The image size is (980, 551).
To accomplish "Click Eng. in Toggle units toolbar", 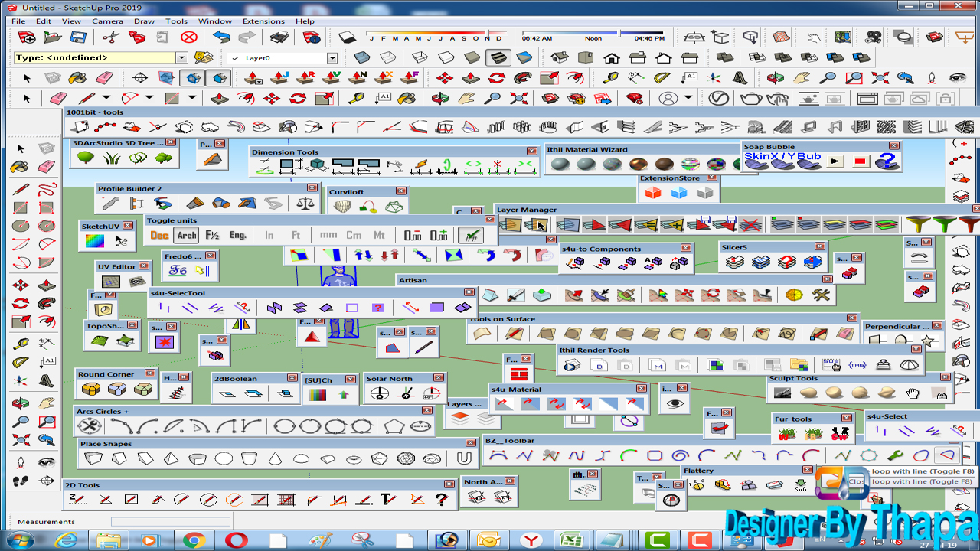I will (238, 235).
